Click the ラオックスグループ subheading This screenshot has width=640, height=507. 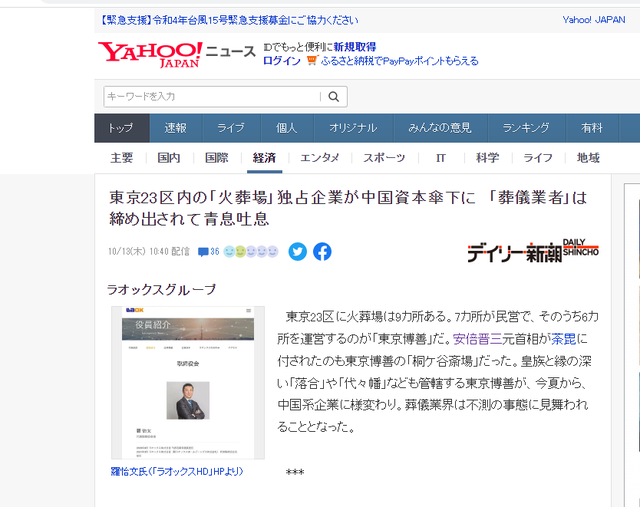161,290
